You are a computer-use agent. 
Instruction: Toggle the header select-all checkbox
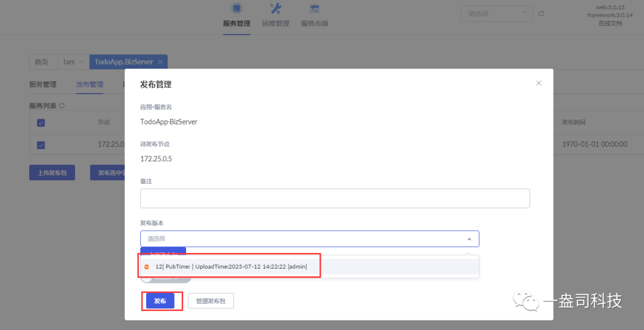point(41,122)
